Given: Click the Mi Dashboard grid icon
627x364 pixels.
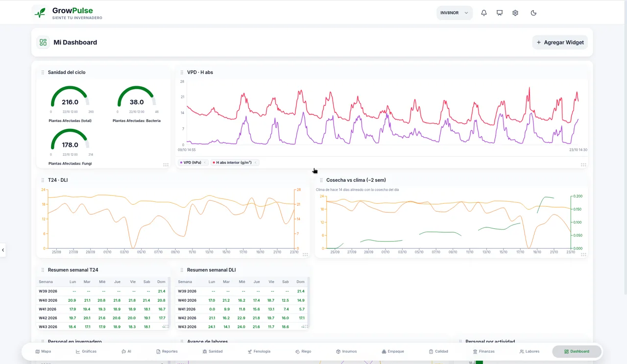Looking at the screenshot, I should click(43, 43).
